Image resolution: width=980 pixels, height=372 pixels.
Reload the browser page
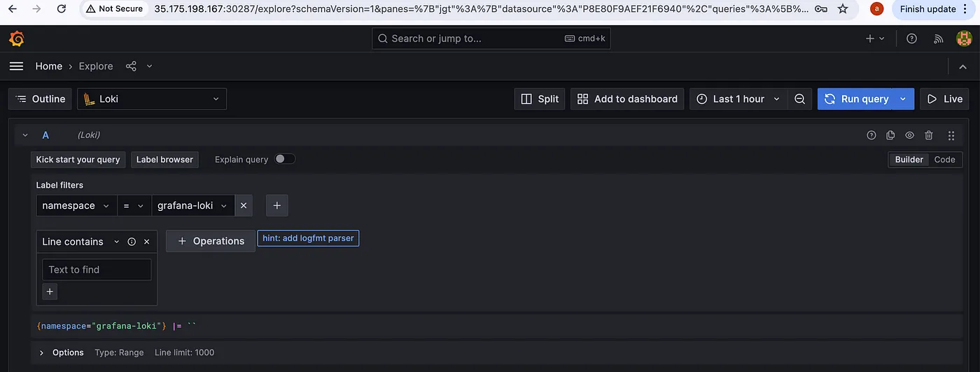point(62,9)
